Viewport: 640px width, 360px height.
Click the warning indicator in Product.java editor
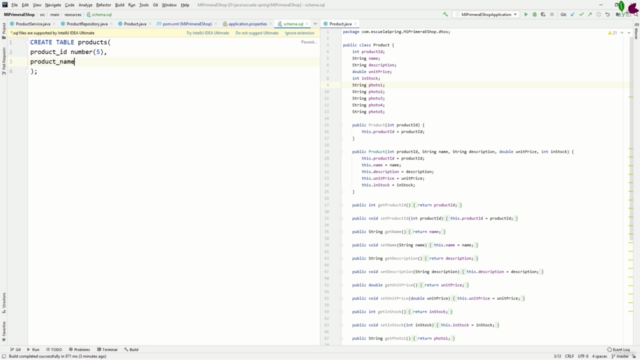click(612, 33)
